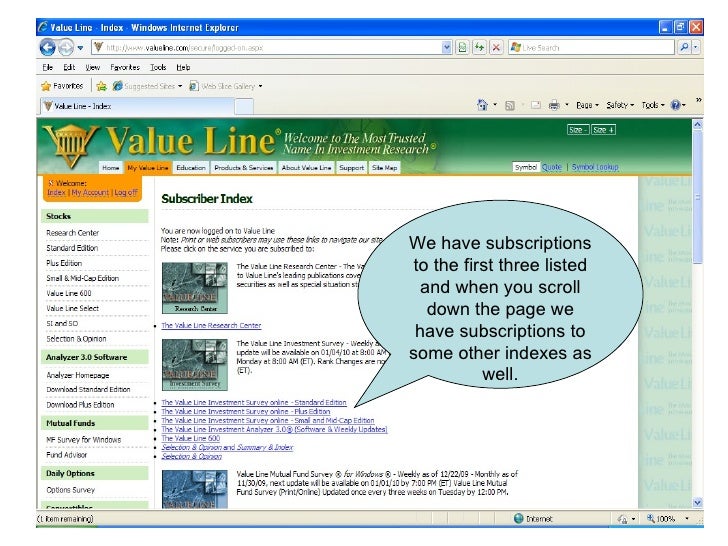
Task: Open the Web Slice Gallery dropdown
Action: point(226,86)
